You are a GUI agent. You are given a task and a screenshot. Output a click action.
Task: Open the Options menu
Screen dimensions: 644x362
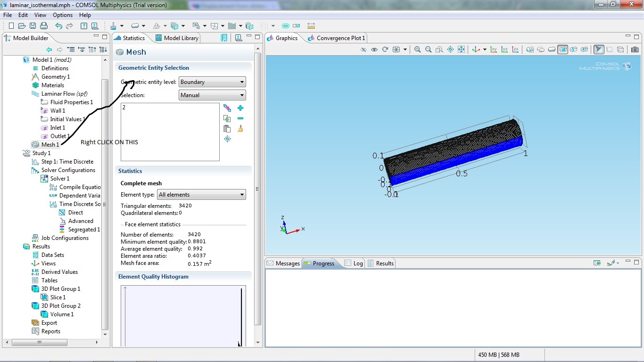[63, 15]
